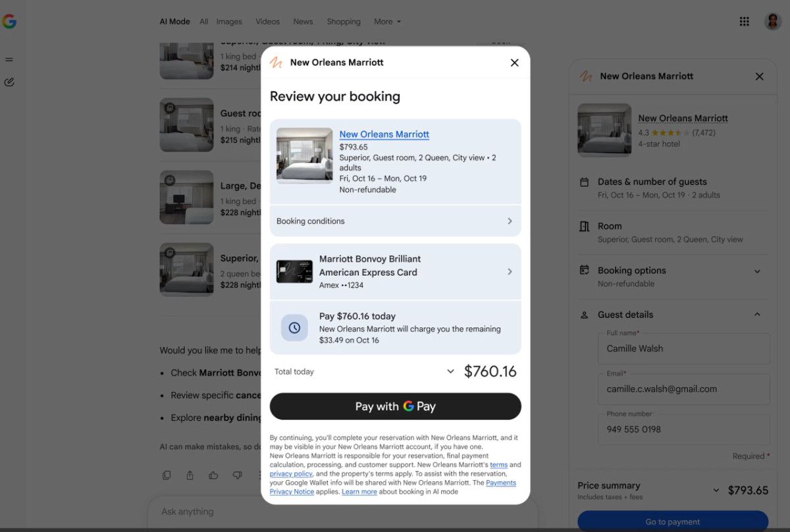The image size is (790, 532).
Task: Click the Phone number field
Action: point(683,429)
